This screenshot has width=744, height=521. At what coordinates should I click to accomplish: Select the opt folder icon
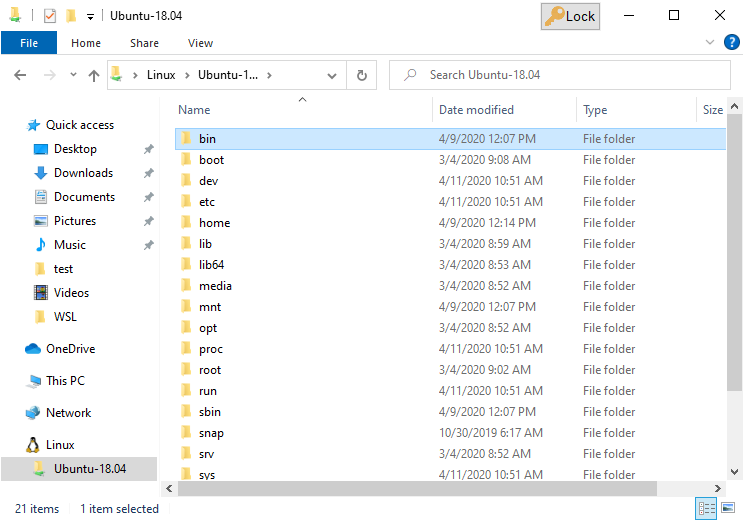point(186,327)
